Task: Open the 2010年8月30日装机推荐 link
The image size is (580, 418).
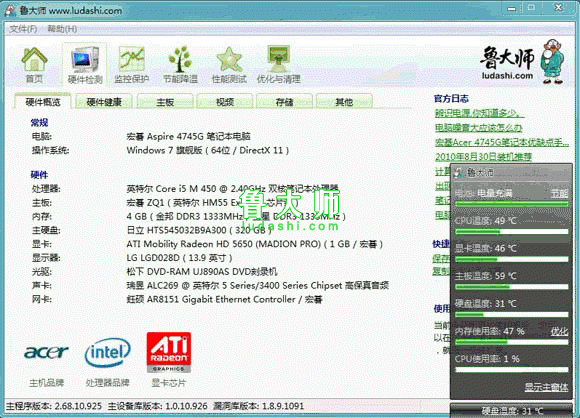Action: pyautogui.click(x=483, y=157)
